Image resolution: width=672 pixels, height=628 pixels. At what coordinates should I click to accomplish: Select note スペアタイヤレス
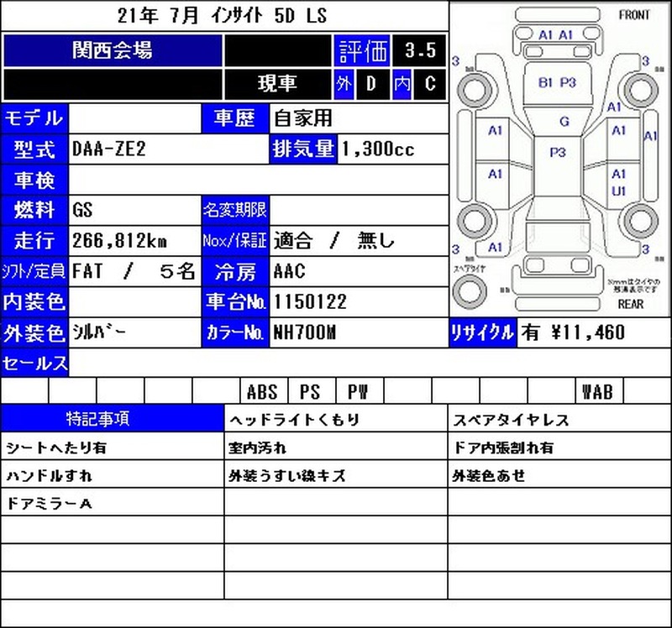tap(511, 421)
